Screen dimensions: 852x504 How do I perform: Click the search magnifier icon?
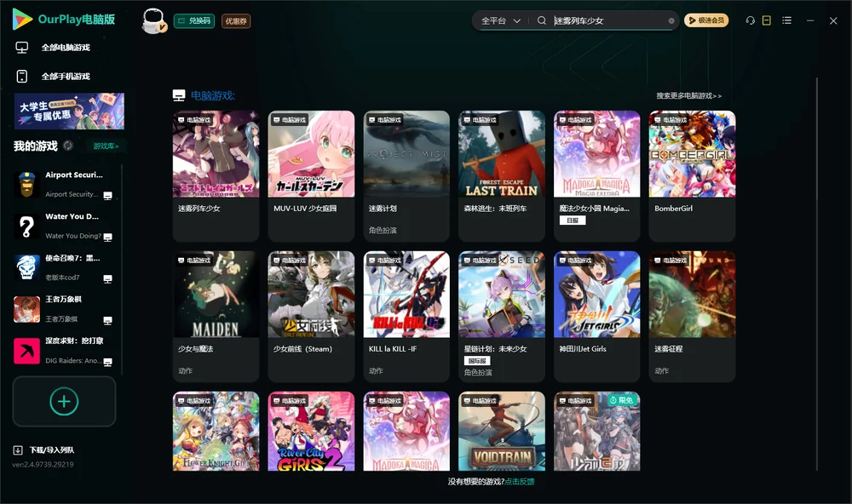pos(542,20)
